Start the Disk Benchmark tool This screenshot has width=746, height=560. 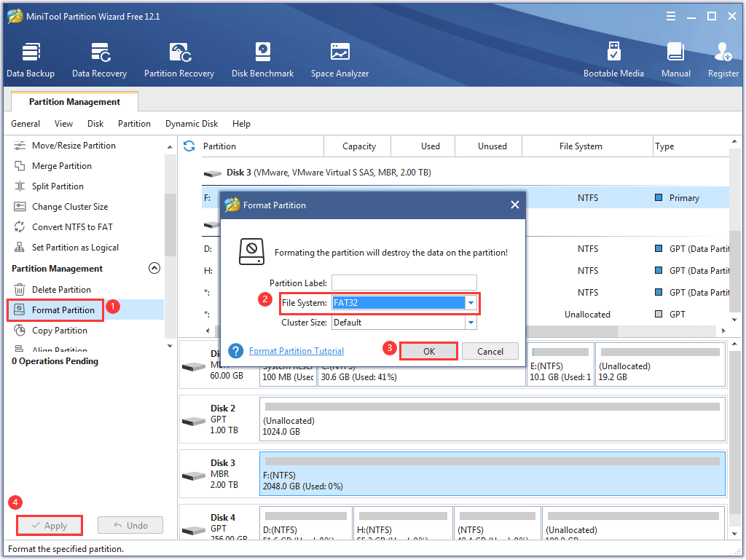[262, 60]
